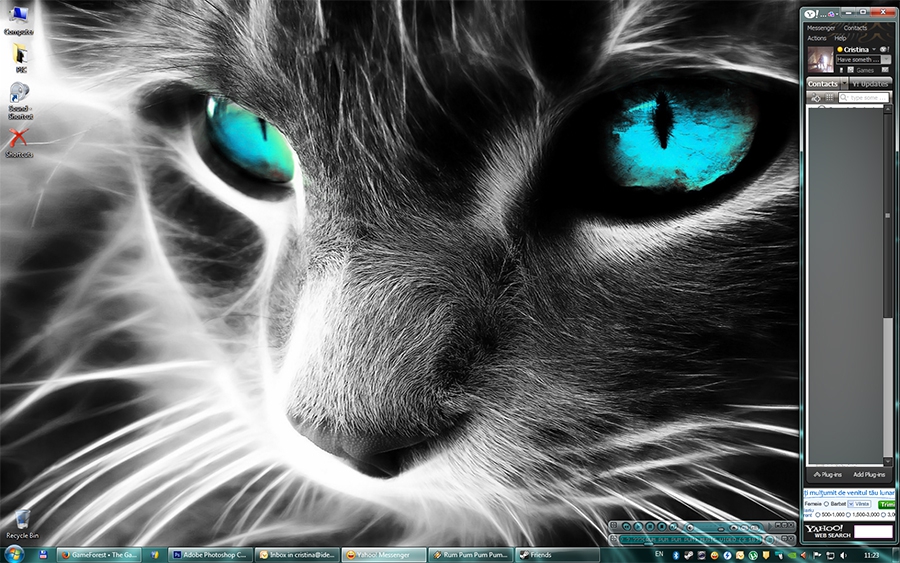Viewport: 900px width, 563px height.
Task: Click Cristina's avatar thumbnail
Action: 821,60
